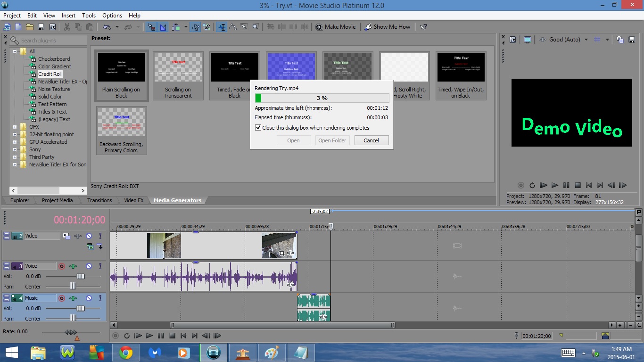This screenshot has width=644, height=362.
Task: Click the Make Movie button
Action: click(336, 27)
